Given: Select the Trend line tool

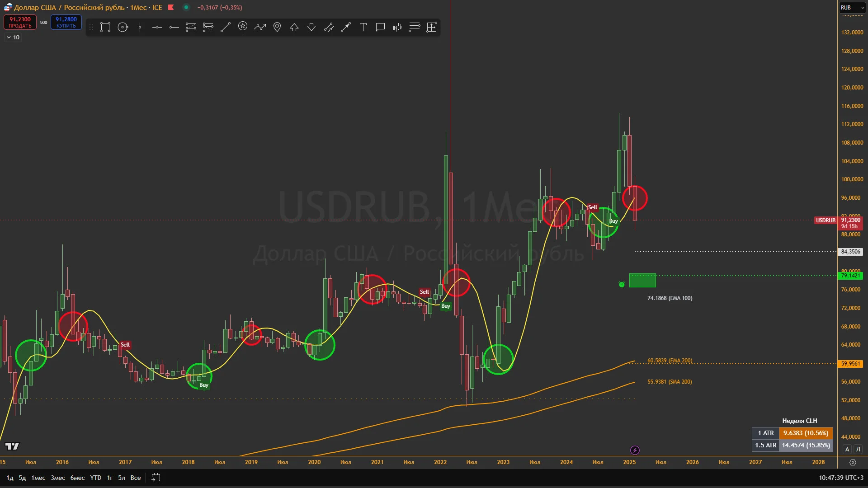Looking at the screenshot, I should 225,27.
